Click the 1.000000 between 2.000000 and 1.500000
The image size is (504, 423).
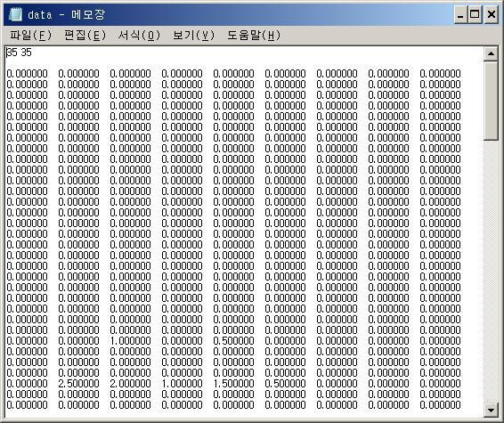pyautogui.click(x=182, y=384)
